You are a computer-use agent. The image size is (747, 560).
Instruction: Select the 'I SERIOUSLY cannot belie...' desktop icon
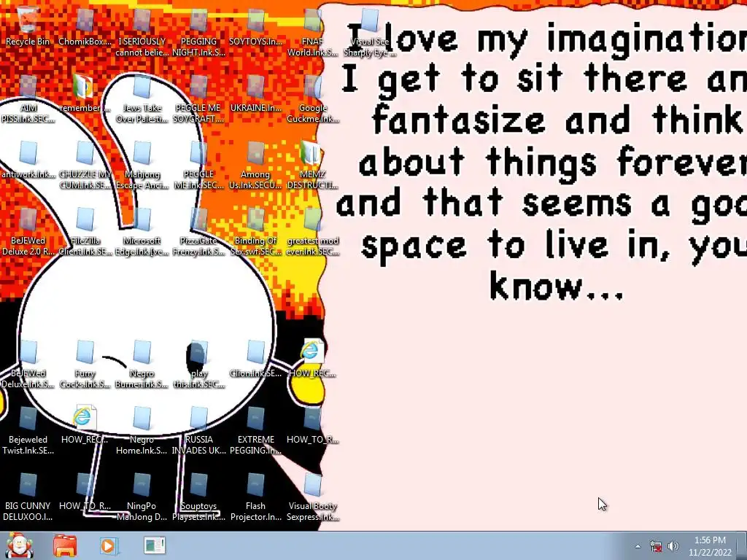point(142,32)
